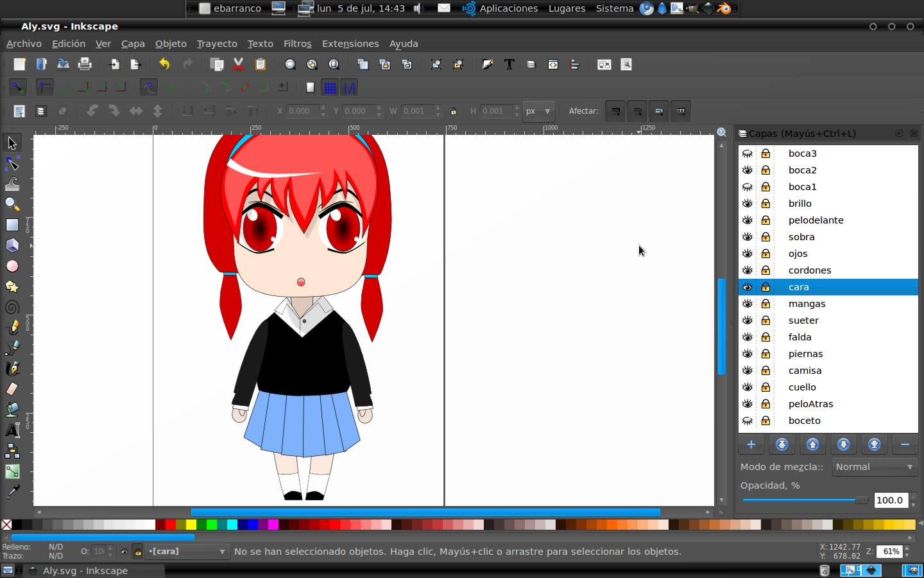
Task: Click the Cut scissors icon
Action: (239, 64)
